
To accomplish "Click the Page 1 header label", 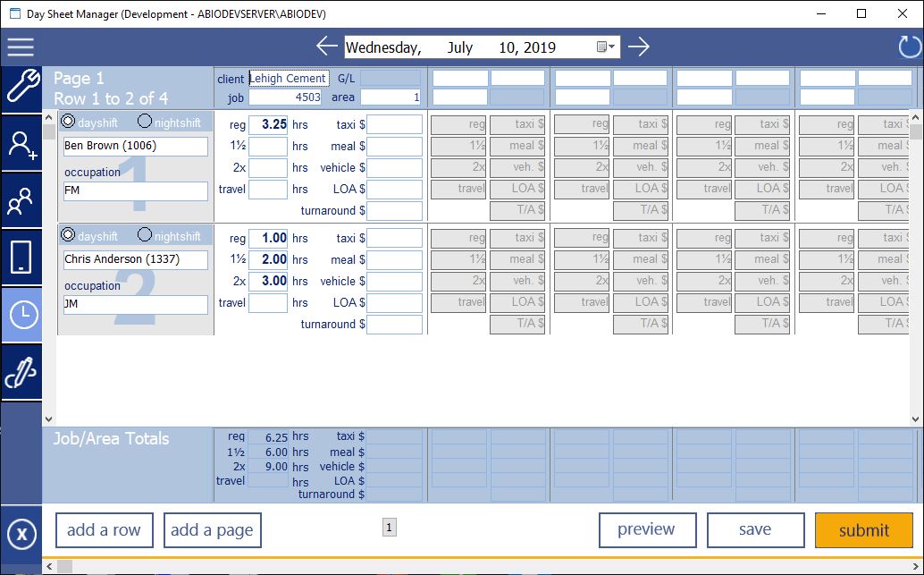I will 79,79.
